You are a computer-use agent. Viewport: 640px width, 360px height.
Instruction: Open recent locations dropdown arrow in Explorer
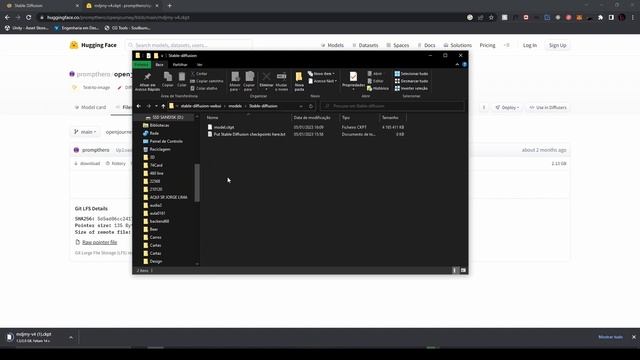pyautogui.click(x=156, y=106)
